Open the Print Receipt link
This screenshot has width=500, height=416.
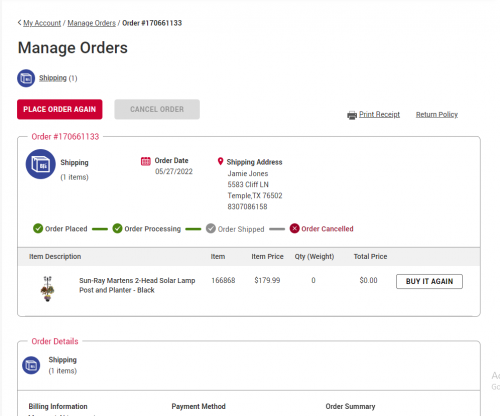379,114
